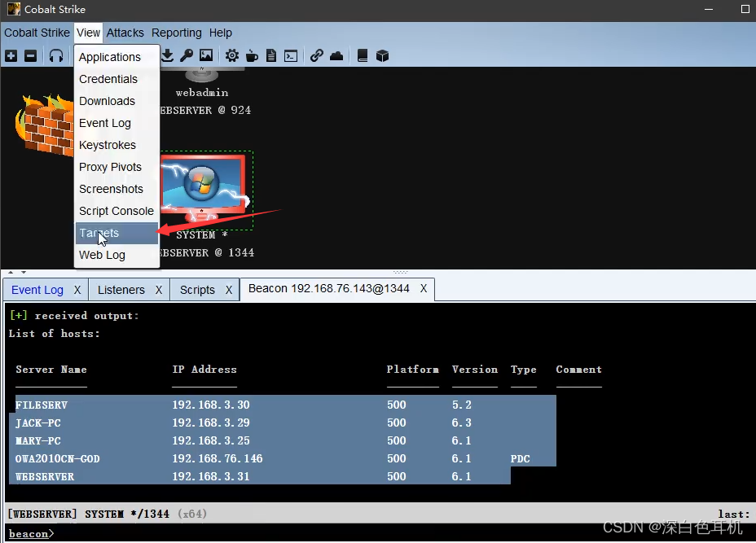Click the chain link host file icon
Screen dimensions: 756x543
[316, 56]
